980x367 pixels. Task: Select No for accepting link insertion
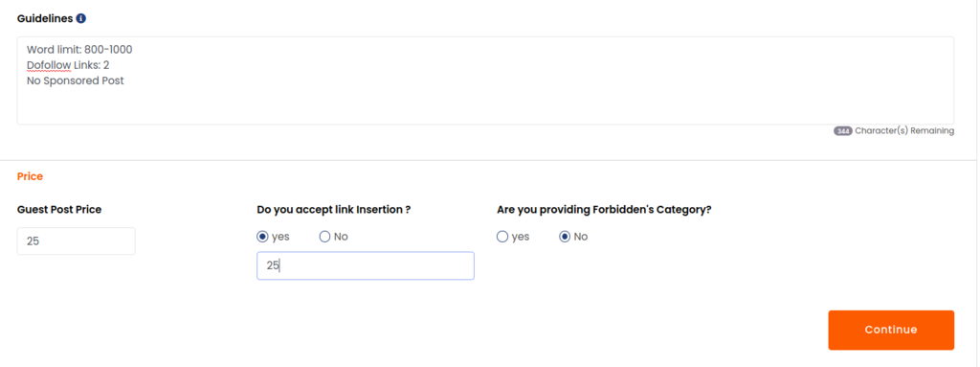pos(325,237)
